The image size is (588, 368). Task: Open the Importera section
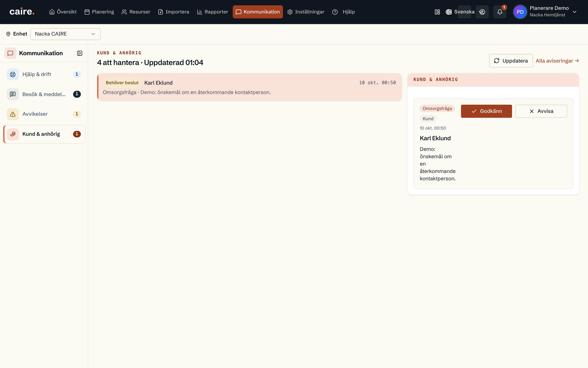click(174, 12)
